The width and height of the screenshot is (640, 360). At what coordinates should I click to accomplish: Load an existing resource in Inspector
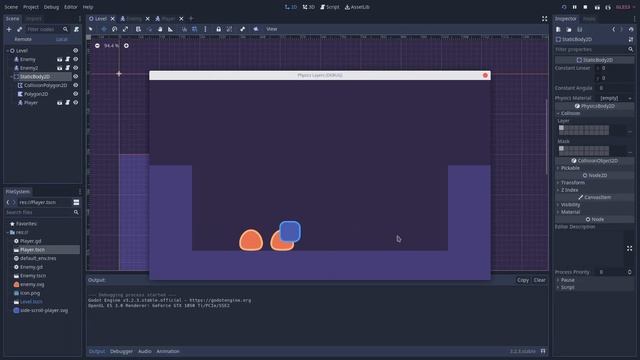[569, 29]
